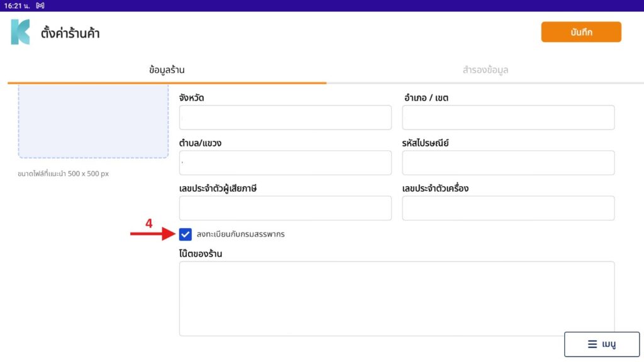644x362 pixels.
Task: Click inside the โน้ตของร้าน text area
Action: 396,299
